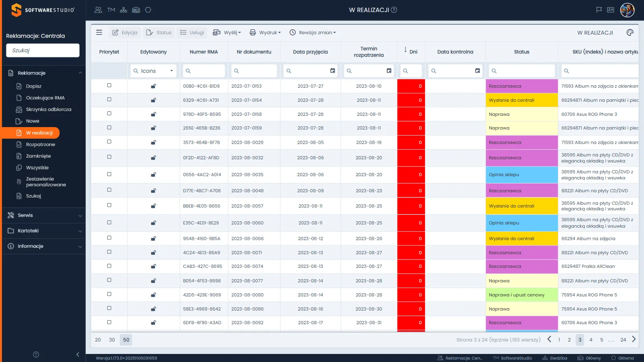This screenshot has width=644, height=362.
Task: Open the user avatar profile picture
Action: [627, 10]
